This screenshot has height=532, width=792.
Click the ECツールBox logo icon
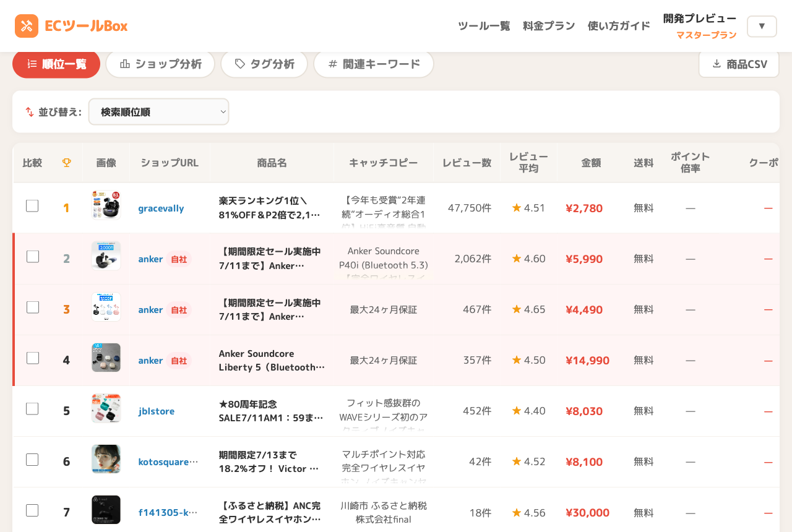click(x=27, y=26)
